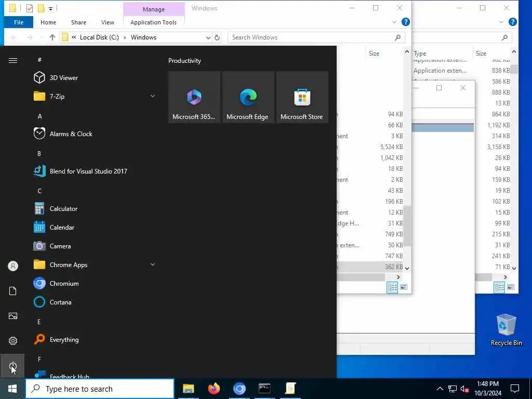Image resolution: width=532 pixels, height=399 pixels.
Task: Open the notepad-like taskbar icon
Action: pos(290,389)
